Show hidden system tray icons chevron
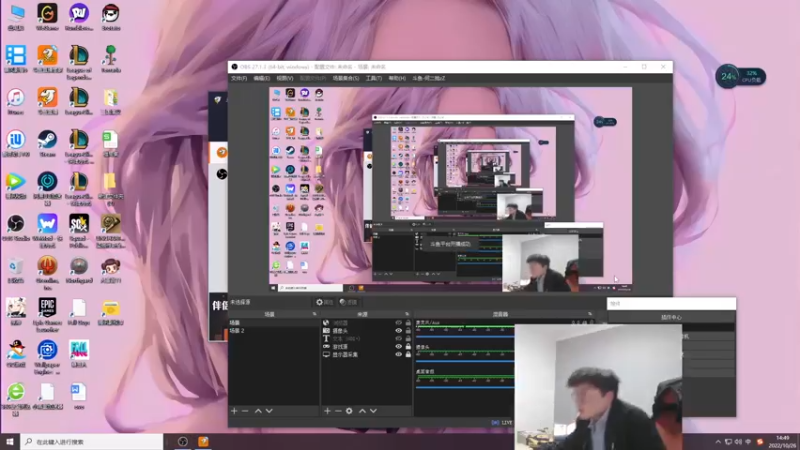 [x=718, y=442]
